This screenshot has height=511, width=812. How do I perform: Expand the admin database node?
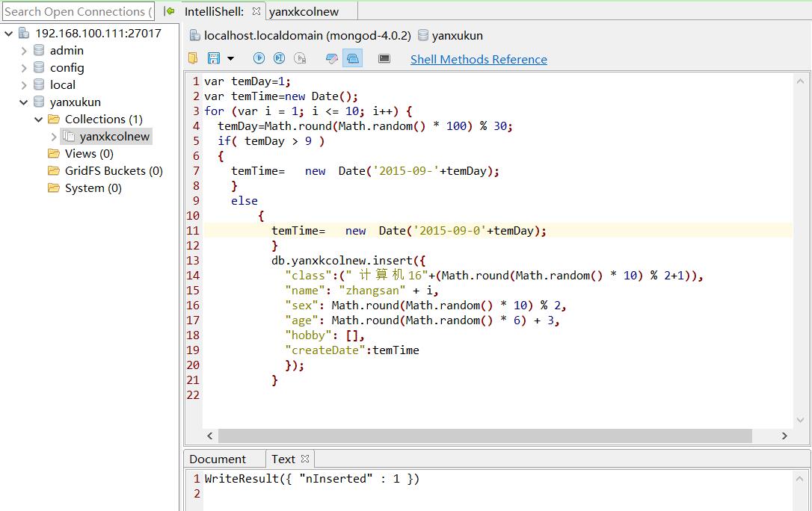coord(24,51)
